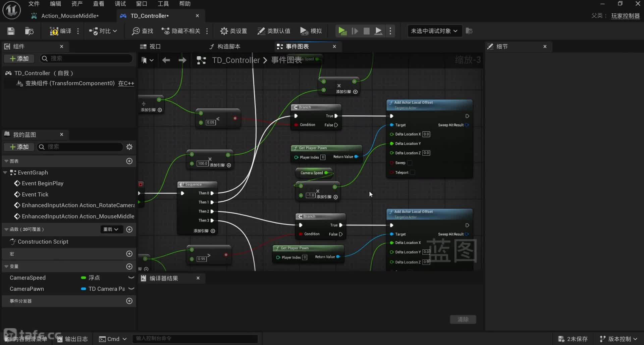Click the Compile (编译) blueprint button

(x=60, y=31)
